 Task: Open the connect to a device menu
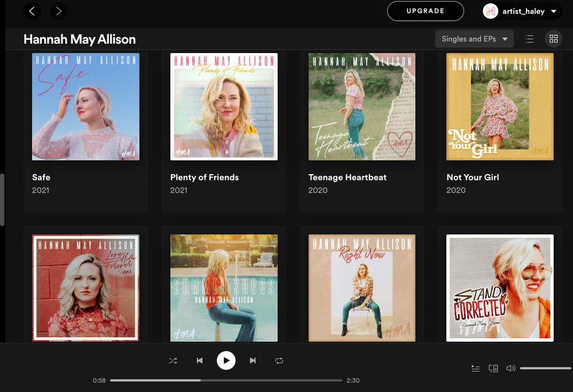pyautogui.click(x=493, y=368)
